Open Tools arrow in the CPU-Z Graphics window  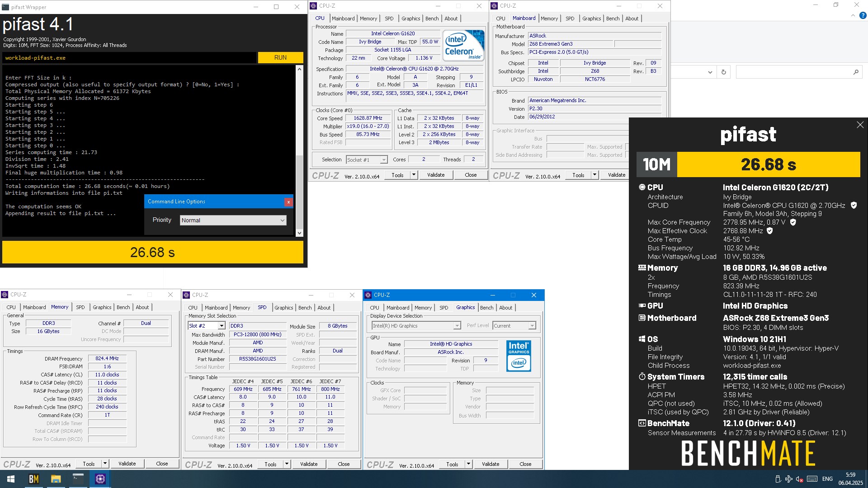468,464
